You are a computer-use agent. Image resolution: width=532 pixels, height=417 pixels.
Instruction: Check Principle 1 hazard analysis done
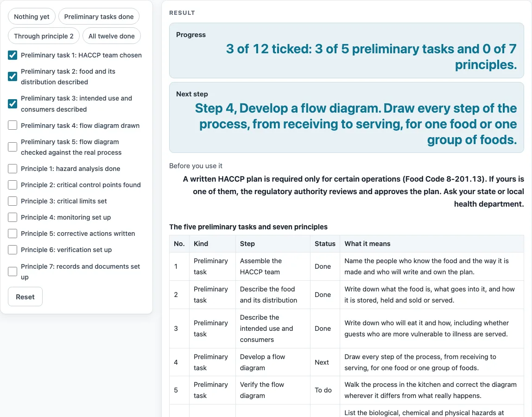tap(13, 169)
